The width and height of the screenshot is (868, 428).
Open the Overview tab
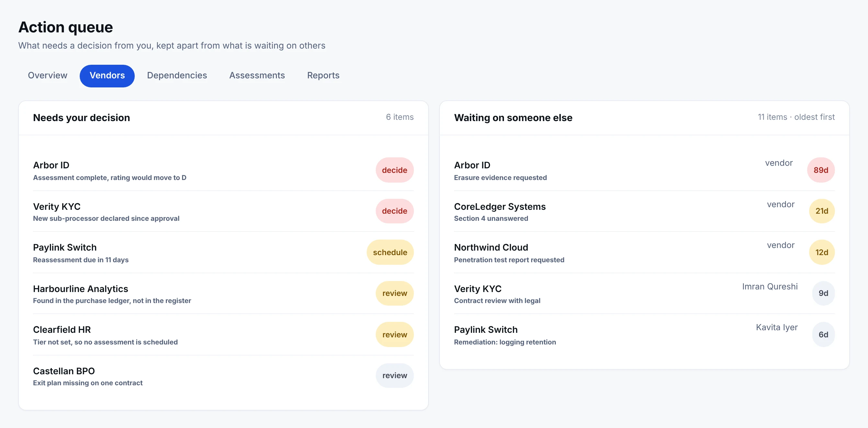pyautogui.click(x=48, y=75)
